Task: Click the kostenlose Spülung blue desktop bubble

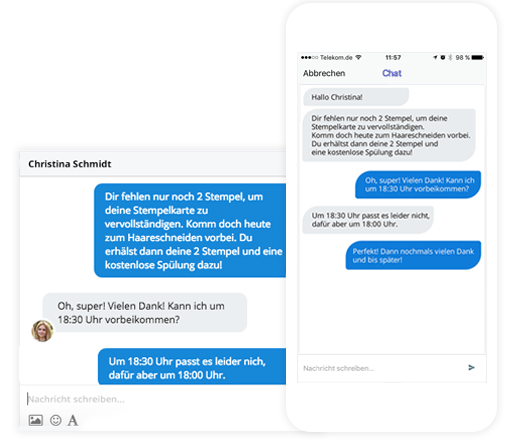Action: tap(190, 230)
